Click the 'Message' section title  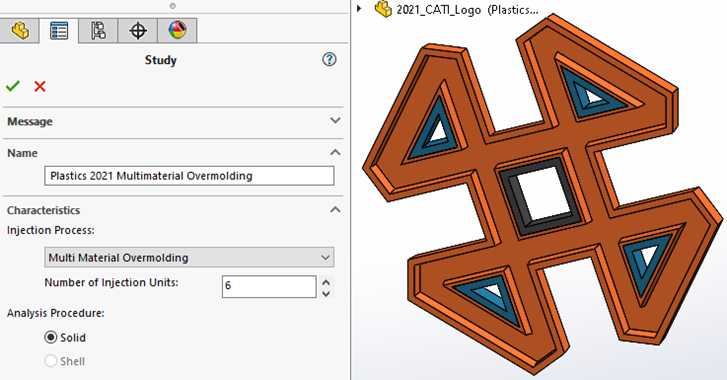click(x=30, y=121)
